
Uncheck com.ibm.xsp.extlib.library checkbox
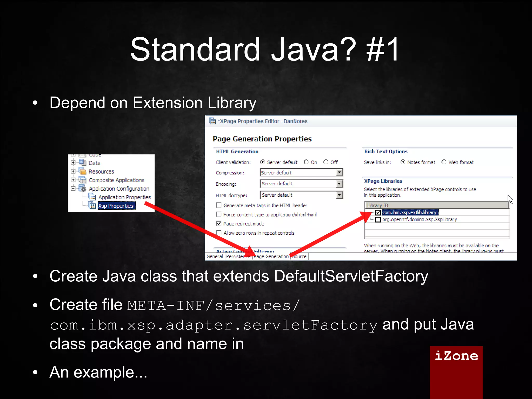(x=378, y=213)
